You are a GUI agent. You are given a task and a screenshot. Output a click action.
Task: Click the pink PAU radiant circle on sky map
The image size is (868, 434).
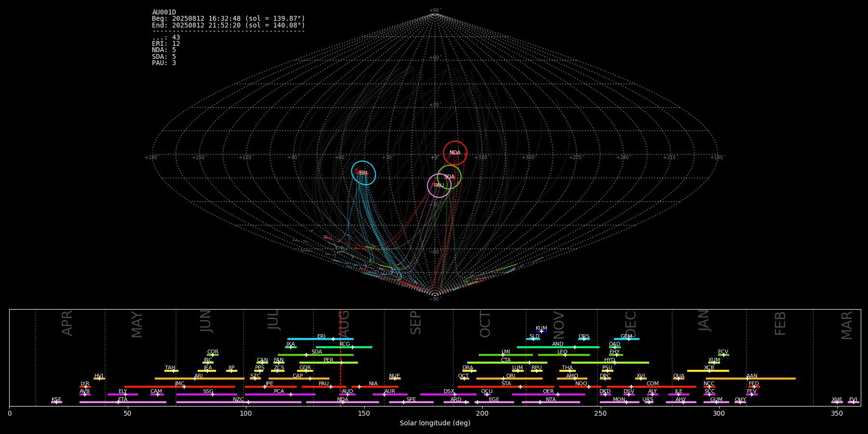(439, 186)
